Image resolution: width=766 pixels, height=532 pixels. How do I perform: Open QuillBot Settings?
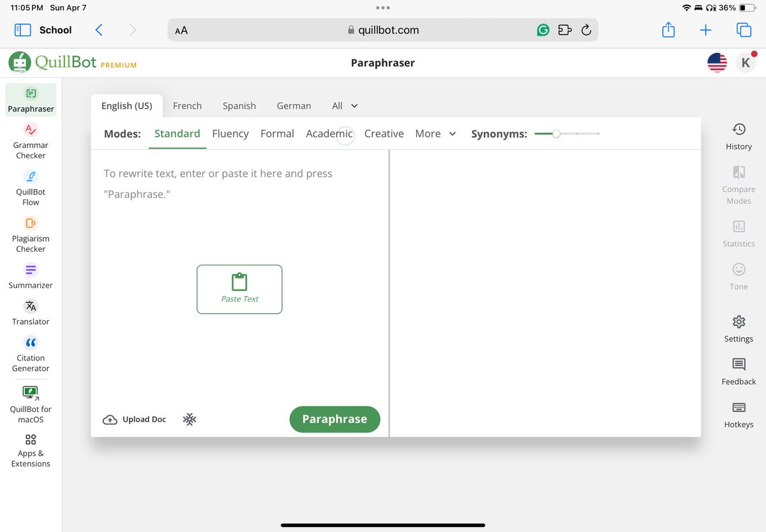click(x=739, y=329)
